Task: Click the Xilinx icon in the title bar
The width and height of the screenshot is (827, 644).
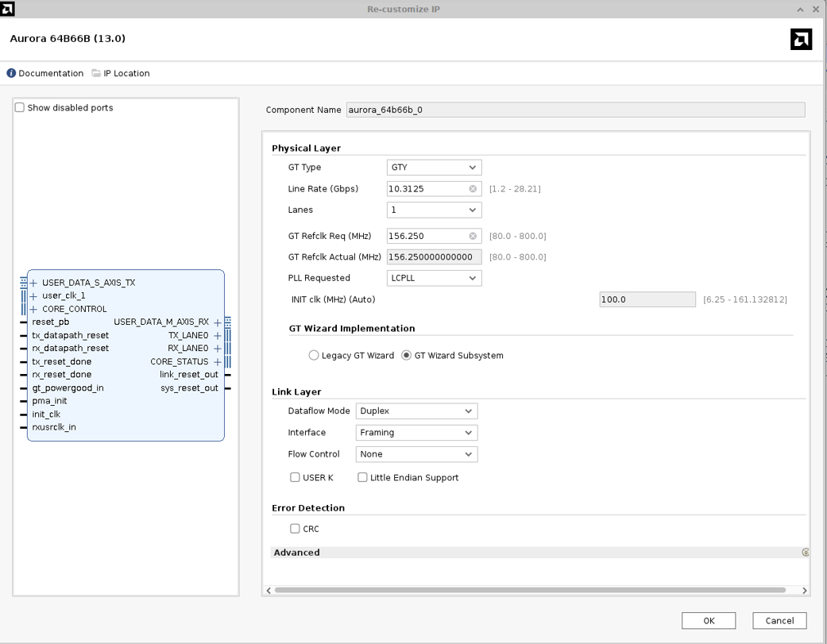Action: pyautogui.click(x=9, y=9)
